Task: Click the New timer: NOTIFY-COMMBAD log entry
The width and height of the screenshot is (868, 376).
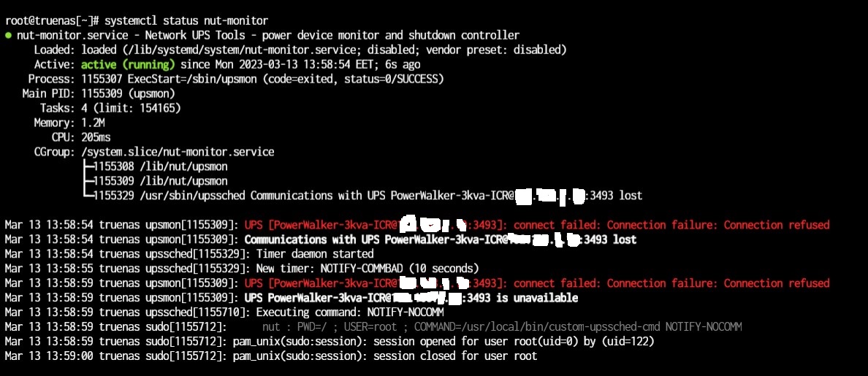Action: [x=367, y=268]
